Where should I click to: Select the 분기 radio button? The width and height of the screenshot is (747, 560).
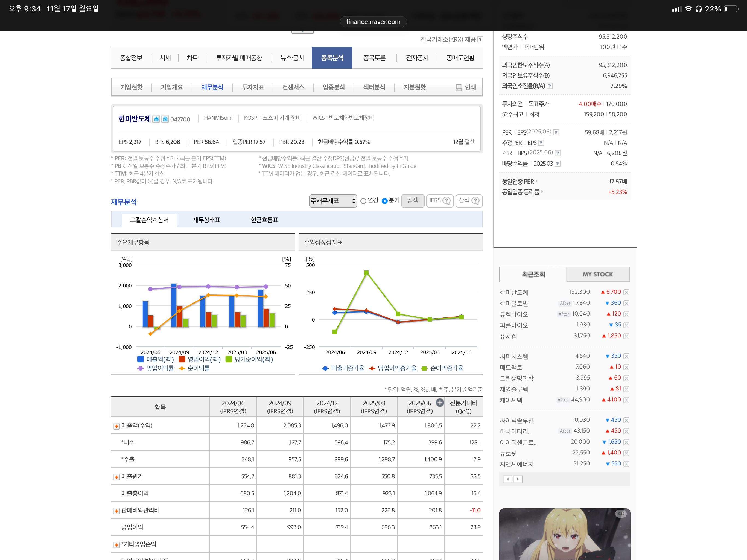(384, 201)
